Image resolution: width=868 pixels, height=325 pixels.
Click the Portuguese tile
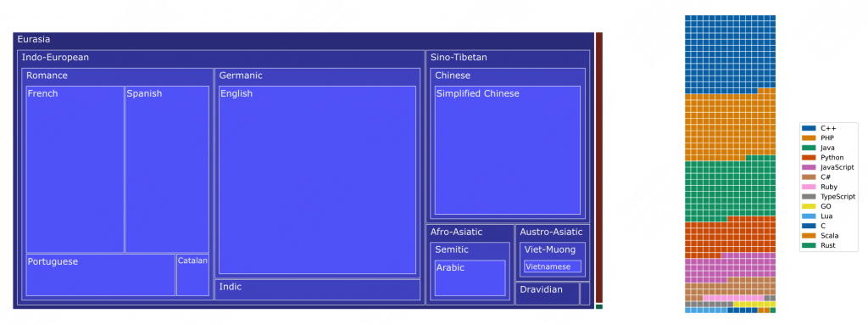(x=101, y=275)
